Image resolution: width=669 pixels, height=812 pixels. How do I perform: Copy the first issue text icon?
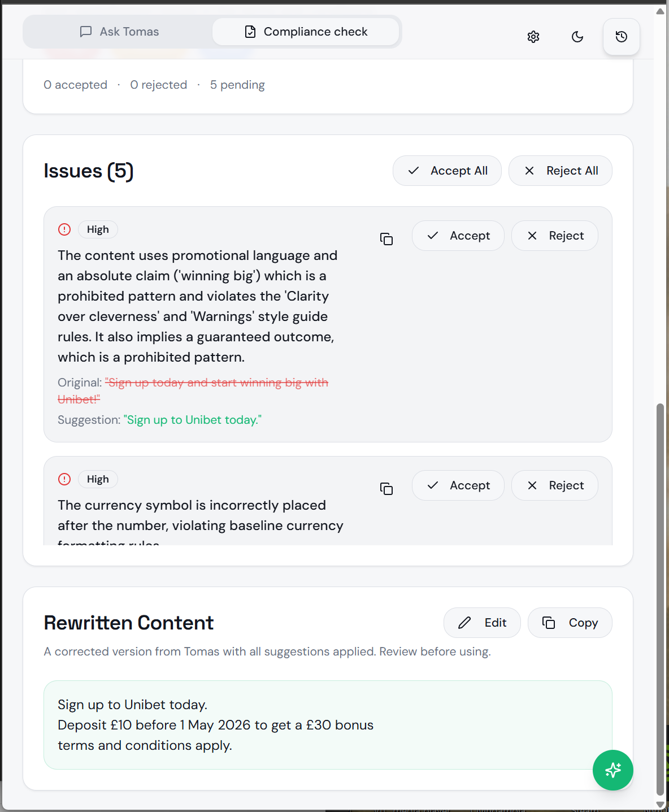(x=386, y=239)
